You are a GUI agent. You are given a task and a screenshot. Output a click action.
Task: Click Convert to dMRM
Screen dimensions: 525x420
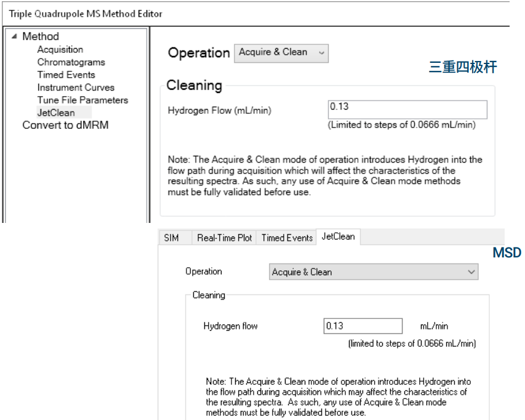click(65, 125)
